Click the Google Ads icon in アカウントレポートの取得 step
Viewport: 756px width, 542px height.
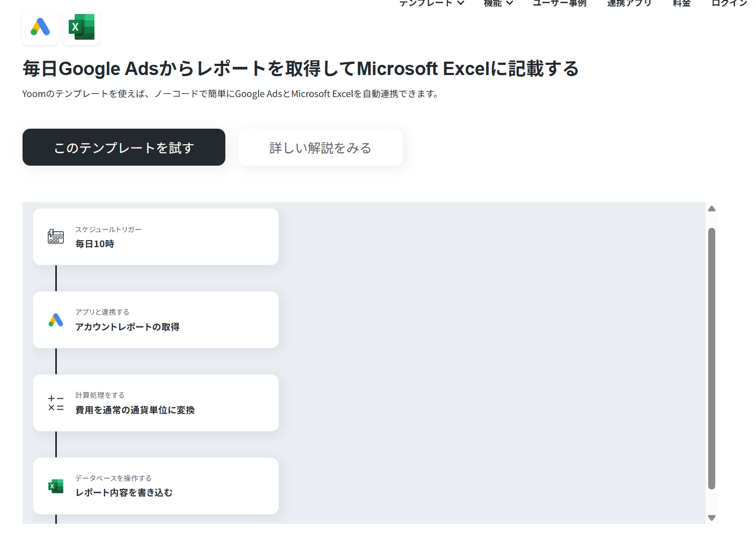[56, 320]
